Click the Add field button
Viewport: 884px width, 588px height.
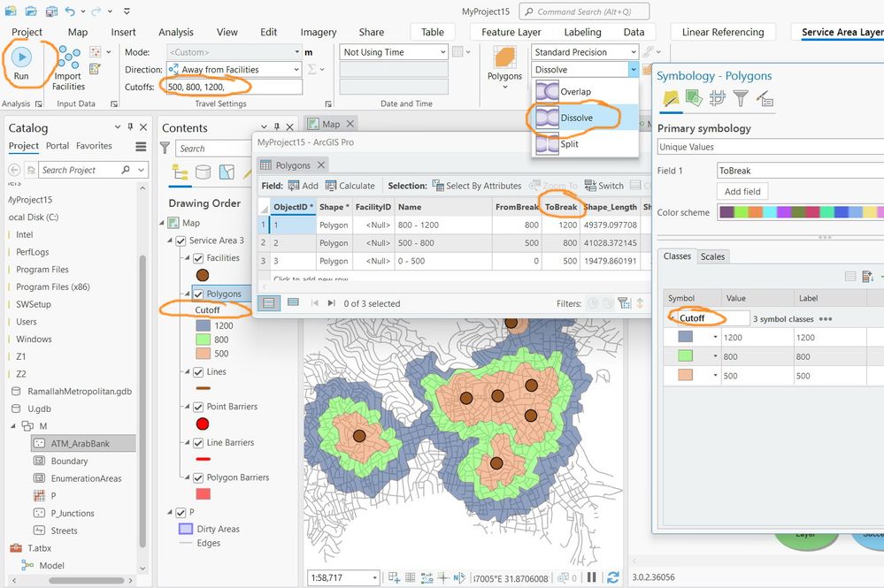pyautogui.click(x=742, y=192)
